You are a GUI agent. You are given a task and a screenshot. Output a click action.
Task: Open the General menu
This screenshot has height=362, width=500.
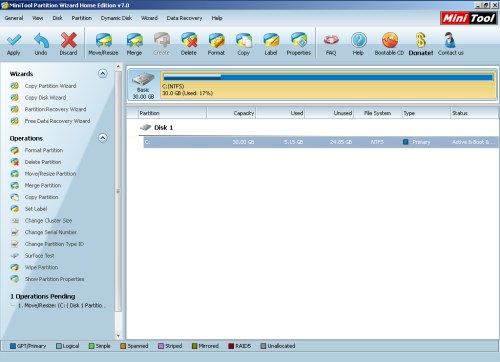[14, 18]
